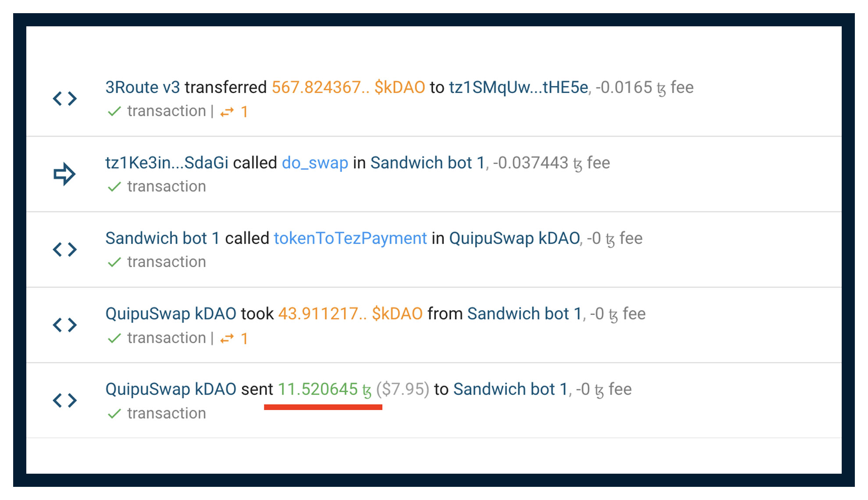Select the swap arrows icon on the 3Route row
The width and height of the screenshot is (868, 500).
click(x=228, y=111)
